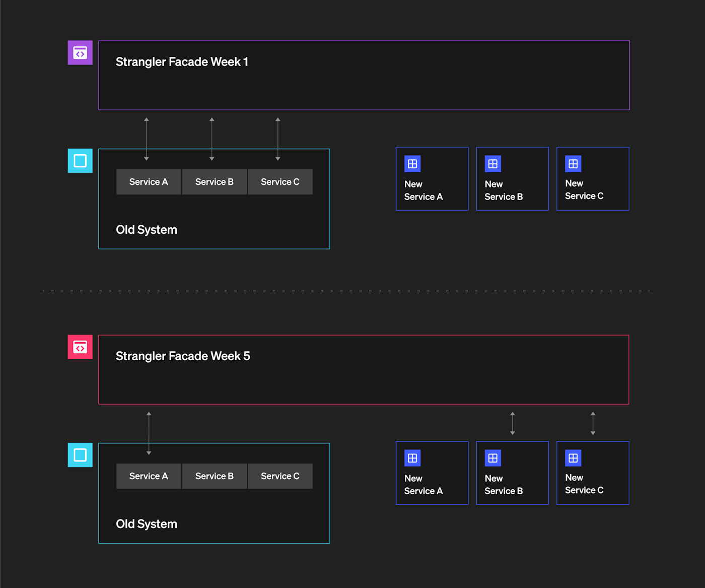Select the Service C block in Week 5 Old System

tap(280, 476)
